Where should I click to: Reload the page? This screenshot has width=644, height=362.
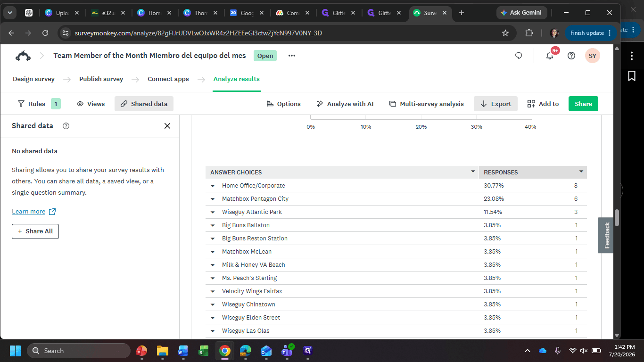click(45, 33)
